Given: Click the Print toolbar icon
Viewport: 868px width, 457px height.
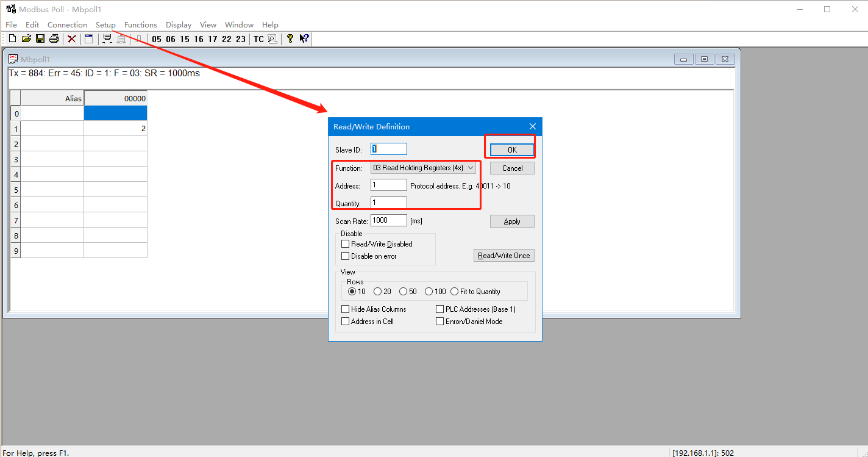Looking at the screenshot, I should [x=54, y=39].
